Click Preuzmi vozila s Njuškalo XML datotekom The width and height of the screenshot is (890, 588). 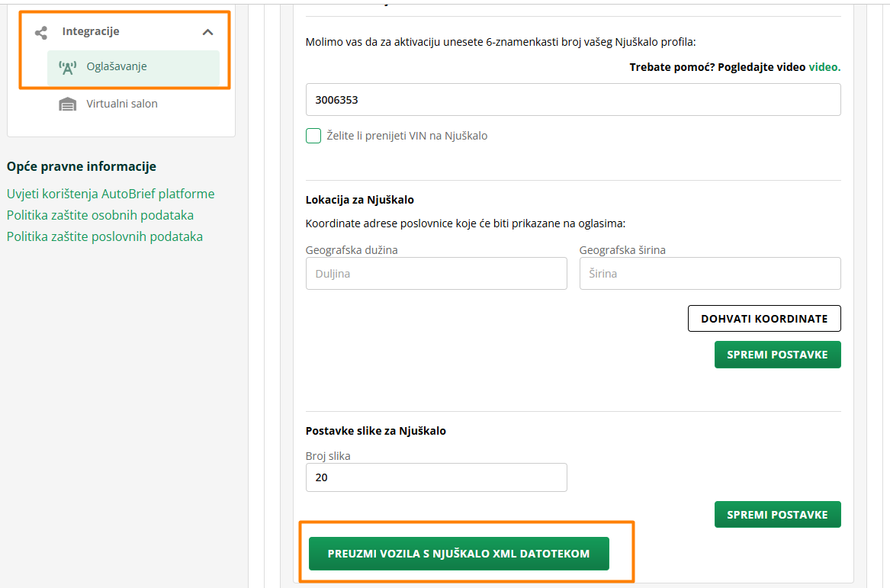pos(458,554)
